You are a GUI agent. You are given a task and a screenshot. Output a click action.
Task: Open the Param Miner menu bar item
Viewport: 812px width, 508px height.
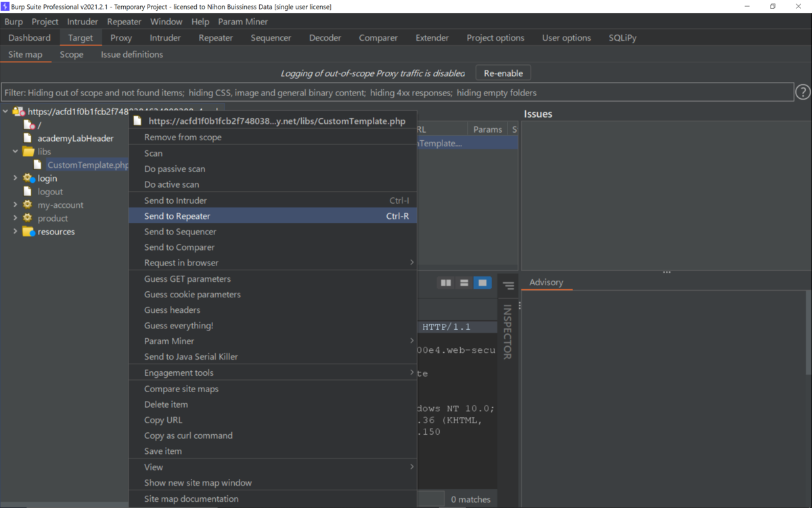point(243,22)
